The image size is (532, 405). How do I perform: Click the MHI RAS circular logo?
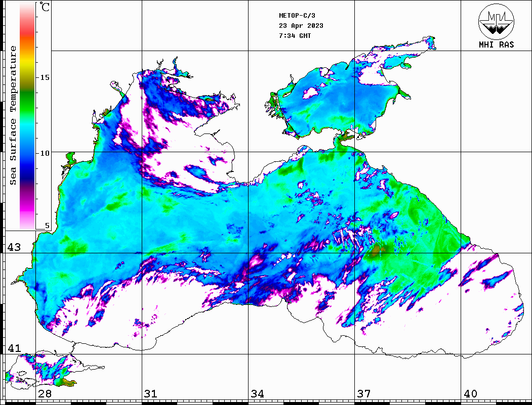[496, 21]
